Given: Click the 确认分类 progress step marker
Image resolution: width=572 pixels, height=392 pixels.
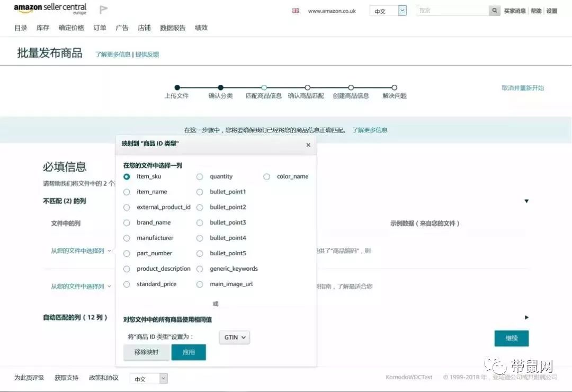Looking at the screenshot, I should 220,87.
